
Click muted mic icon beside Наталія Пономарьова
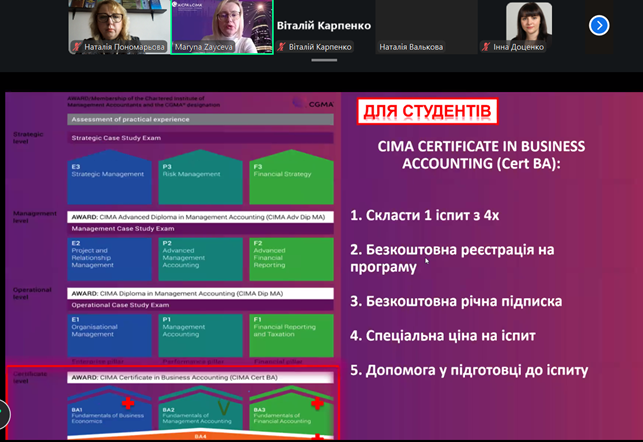[x=76, y=47]
